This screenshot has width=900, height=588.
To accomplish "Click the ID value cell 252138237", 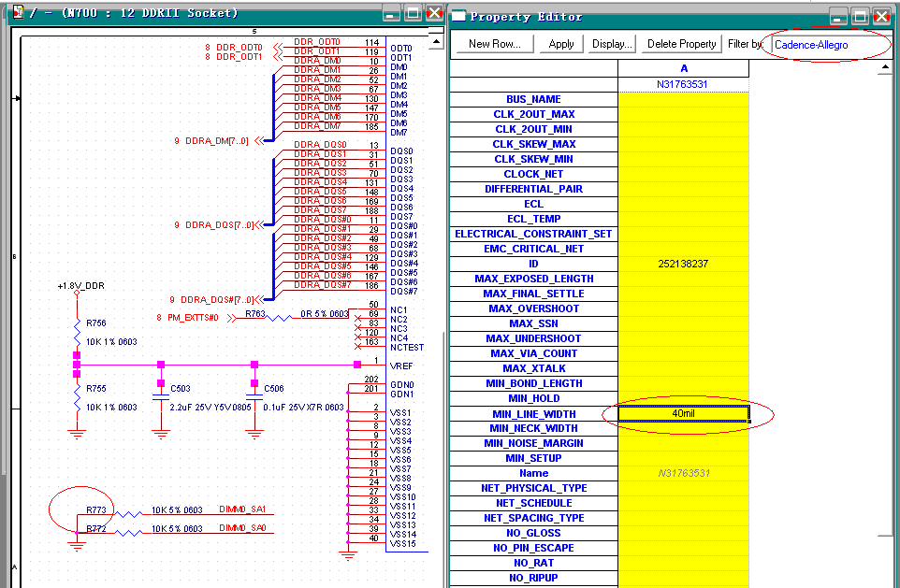I will [x=683, y=264].
